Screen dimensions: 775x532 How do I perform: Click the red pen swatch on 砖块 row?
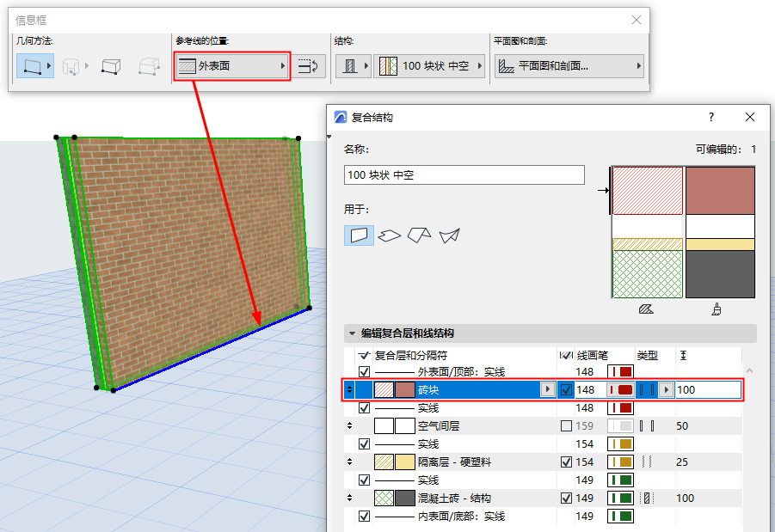tap(620, 389)
